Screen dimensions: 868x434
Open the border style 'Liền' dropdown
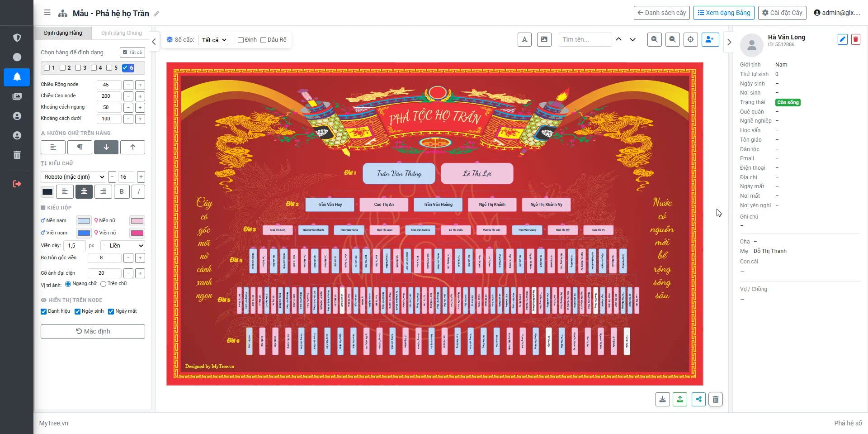click(123, 246)
